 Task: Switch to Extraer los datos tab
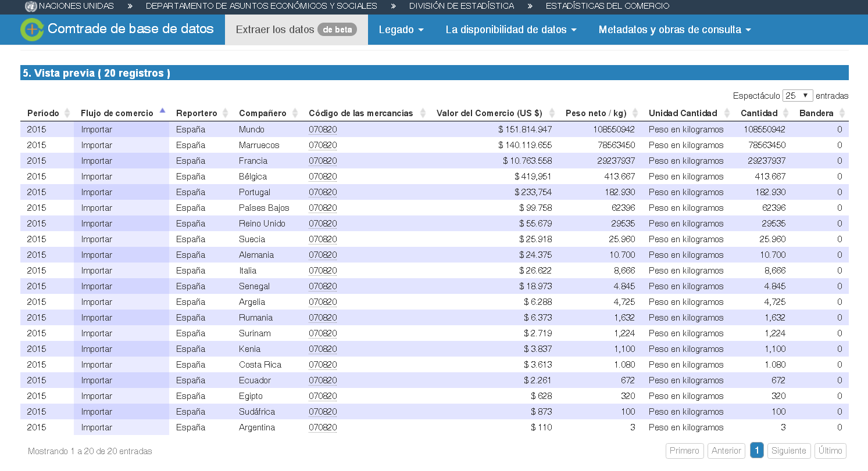pos(296,30)
